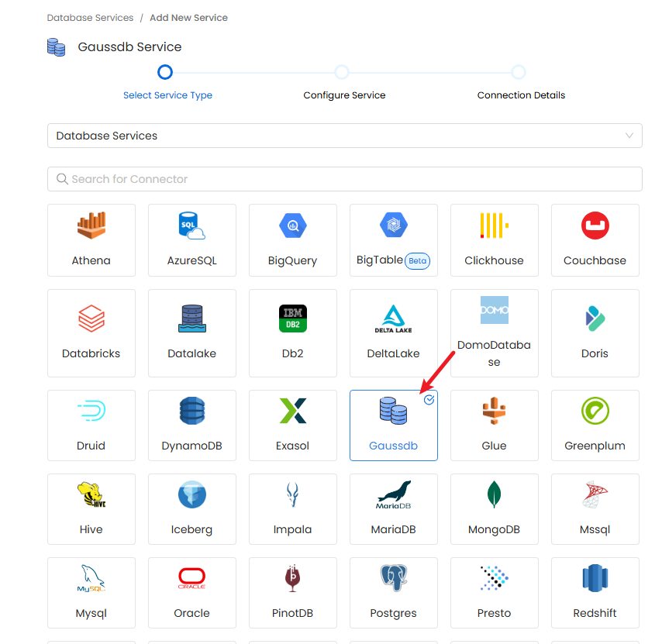The height and width of the screenshot is (644, 662).
Task: Click the Configure Service step circle
Action: coord(342,72)
